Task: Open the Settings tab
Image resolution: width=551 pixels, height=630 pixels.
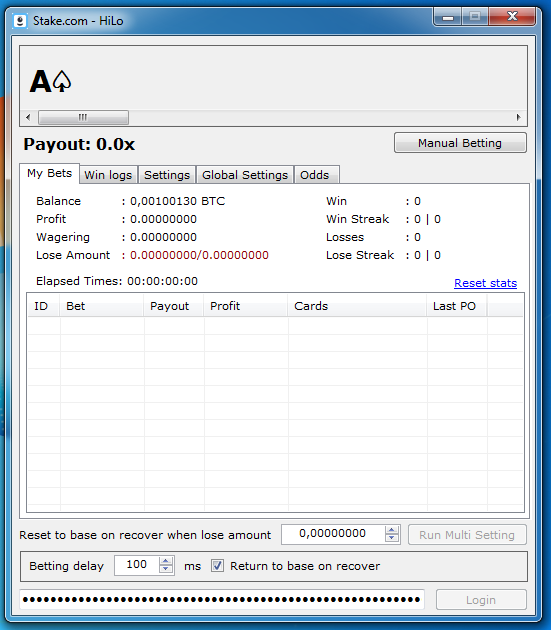Action: [x=167, y=175]
